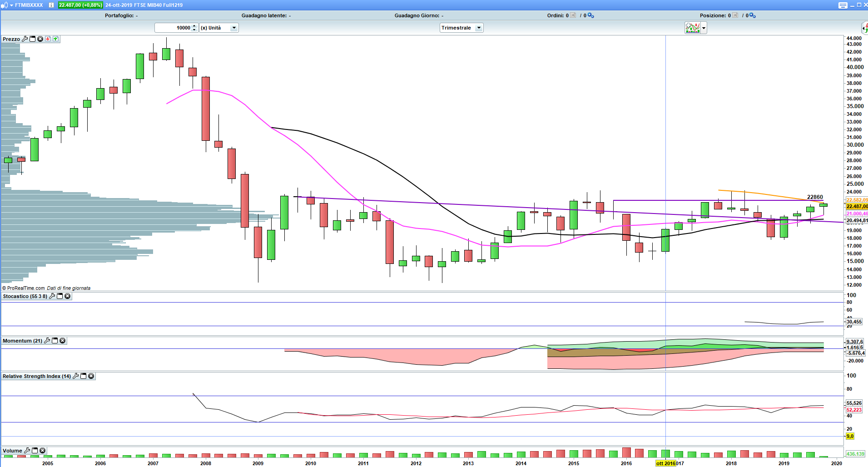Click the Stocastico (55 3 8) label
Screen dimensions: 868x467
[x=25, y=296]
